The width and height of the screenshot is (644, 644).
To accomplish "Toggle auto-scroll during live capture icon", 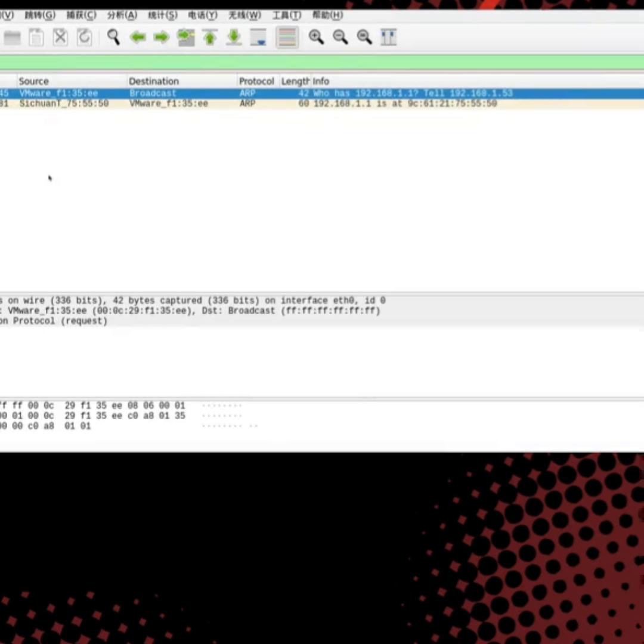I will [x=258, y=38].
